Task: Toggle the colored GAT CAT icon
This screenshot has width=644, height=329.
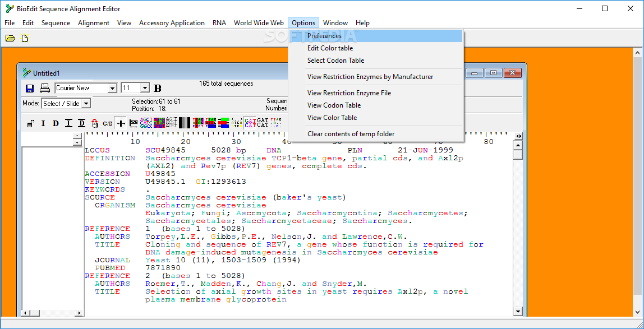Action: click(x=250, y=123)
